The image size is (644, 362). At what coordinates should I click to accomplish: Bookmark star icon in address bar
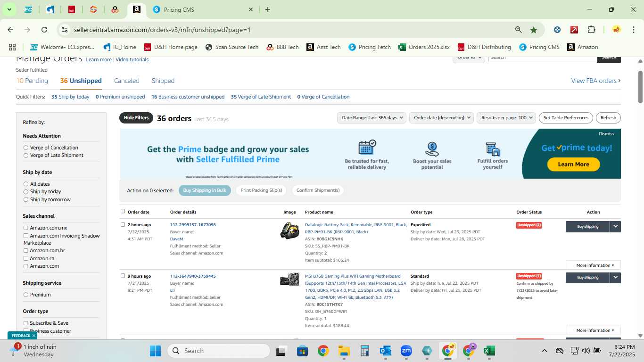(x=534, y=30)
